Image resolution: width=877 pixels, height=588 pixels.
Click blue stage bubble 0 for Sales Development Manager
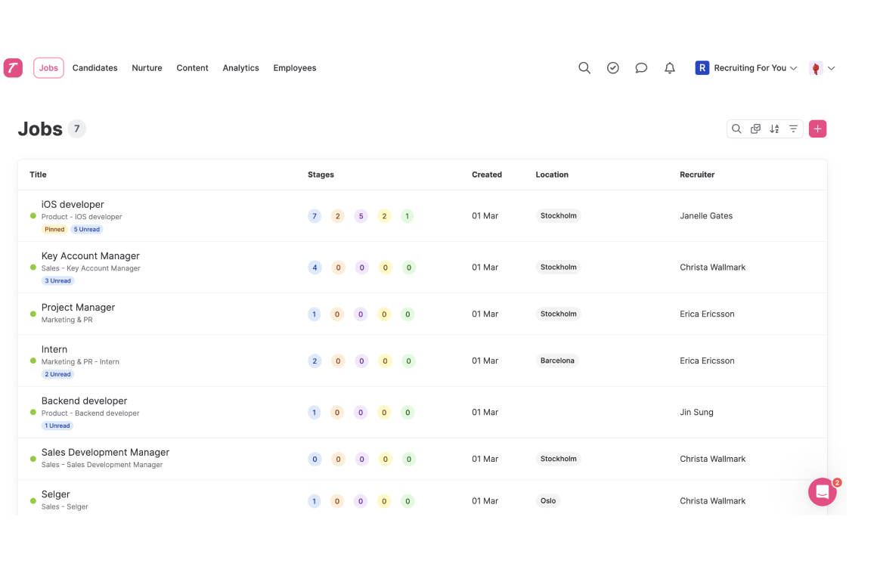click(x=315, y=460)
